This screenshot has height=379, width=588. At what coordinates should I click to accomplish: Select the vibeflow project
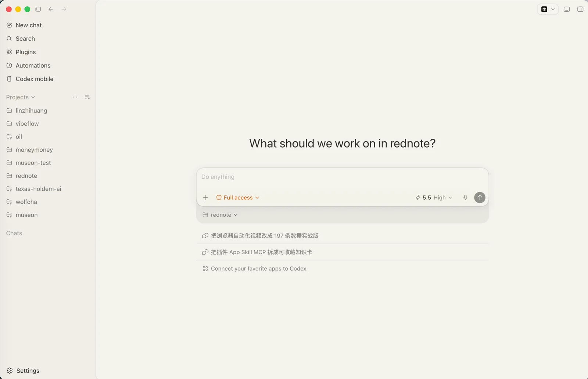click(x=47, y=124)
